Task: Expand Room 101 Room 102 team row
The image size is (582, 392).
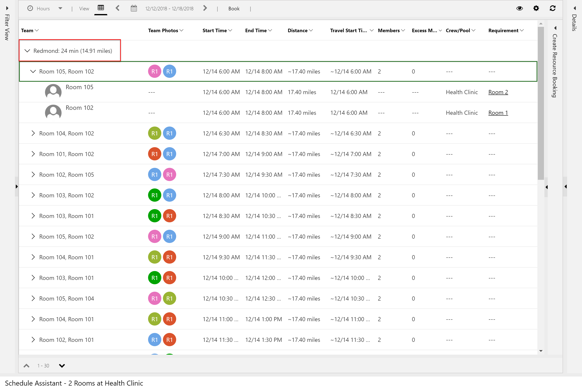Action: click(x=33, y=154)
